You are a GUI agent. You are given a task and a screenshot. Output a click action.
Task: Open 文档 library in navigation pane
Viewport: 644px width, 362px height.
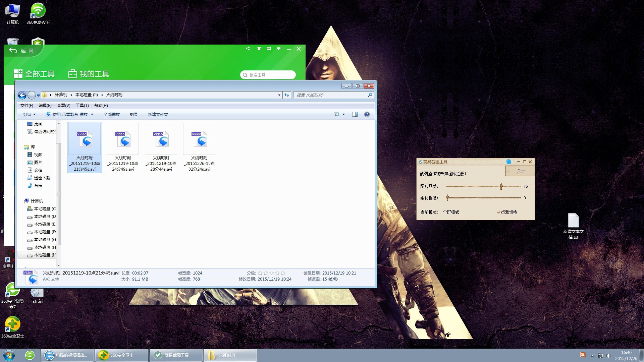35,170
